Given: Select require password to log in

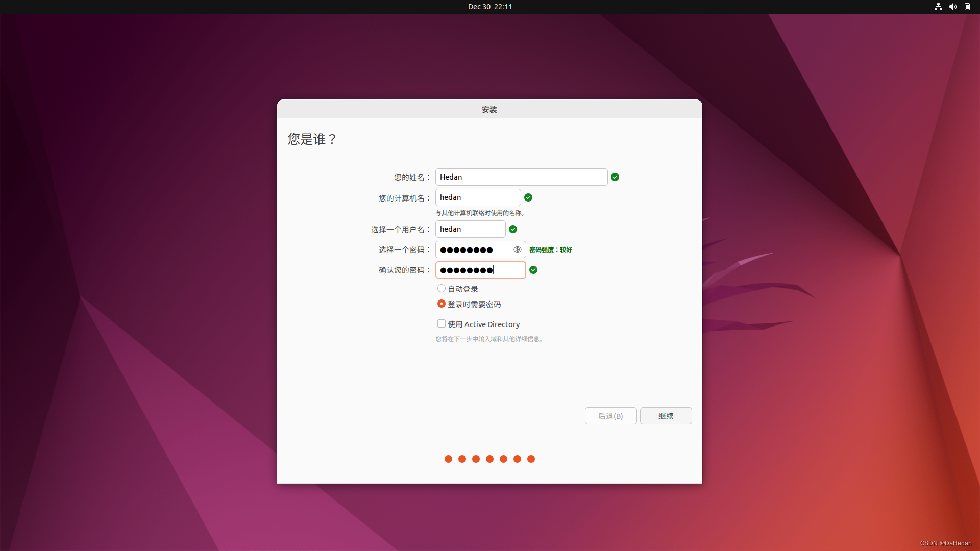Looking at the screenshot, I should click(x=442, y=304).
